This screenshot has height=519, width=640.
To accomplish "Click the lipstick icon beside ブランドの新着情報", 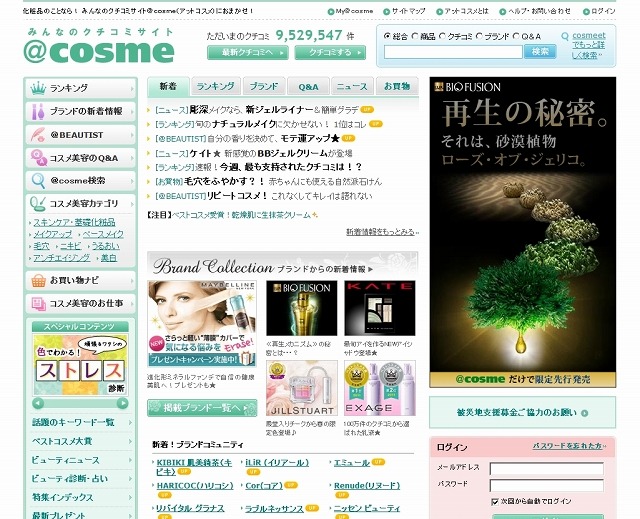I will coord(38,111).
